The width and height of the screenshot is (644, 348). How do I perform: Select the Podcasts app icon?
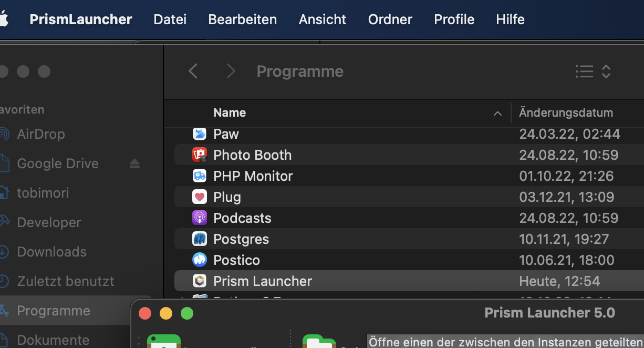point(200,218)
